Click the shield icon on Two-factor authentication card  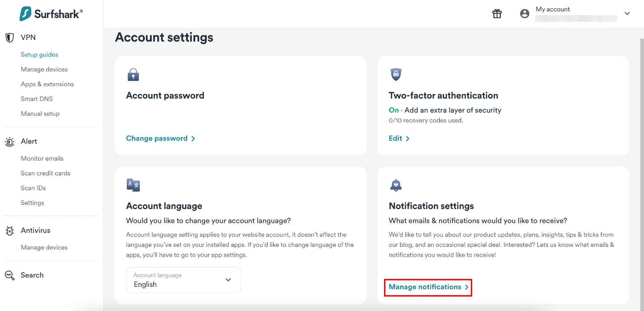coord(396,74)
